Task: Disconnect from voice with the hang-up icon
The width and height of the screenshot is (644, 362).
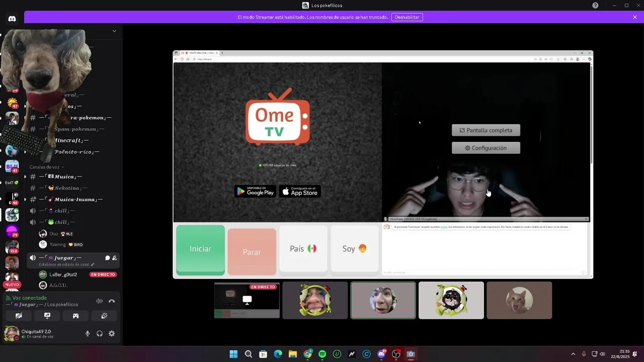Action: pos(112,301)
